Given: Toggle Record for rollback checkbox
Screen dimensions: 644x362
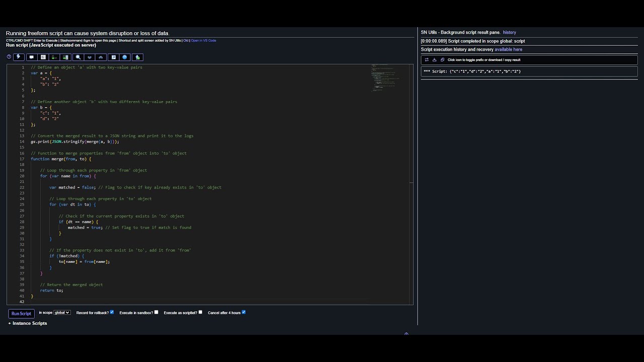Looking at the screenshot, I should 112,312.
